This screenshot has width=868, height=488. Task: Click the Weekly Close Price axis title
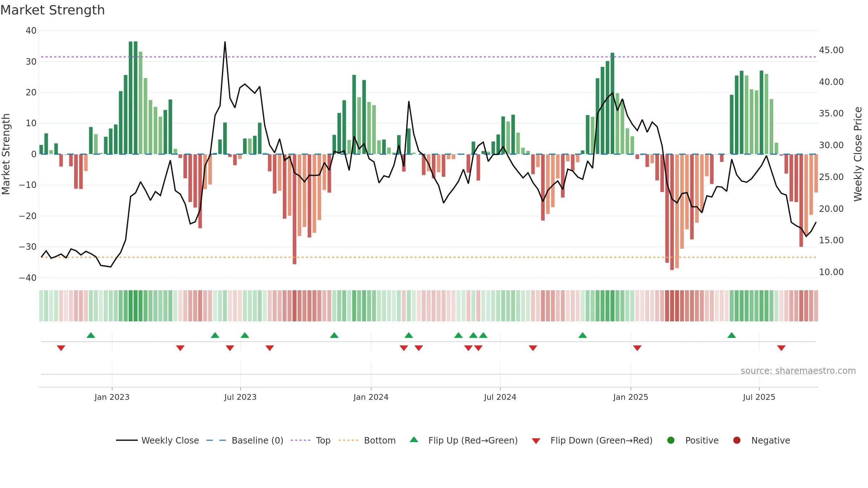pos(858,154)
